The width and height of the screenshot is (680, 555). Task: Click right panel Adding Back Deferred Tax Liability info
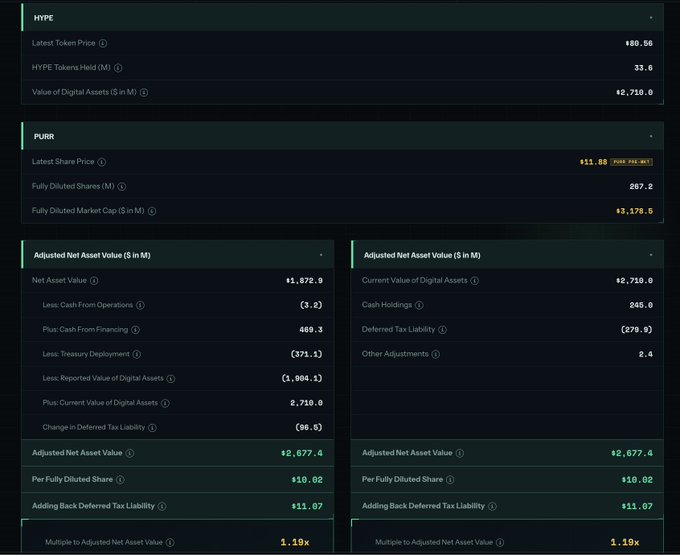[492, 506]
